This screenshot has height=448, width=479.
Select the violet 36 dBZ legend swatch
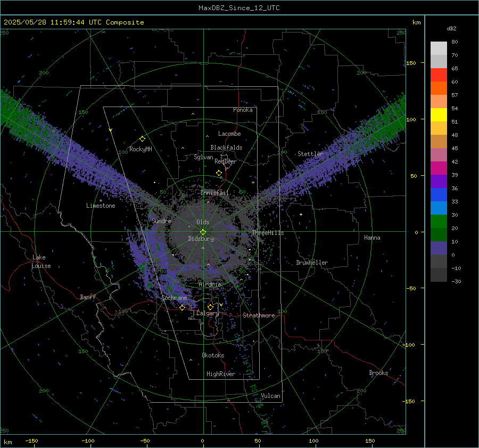439,182
